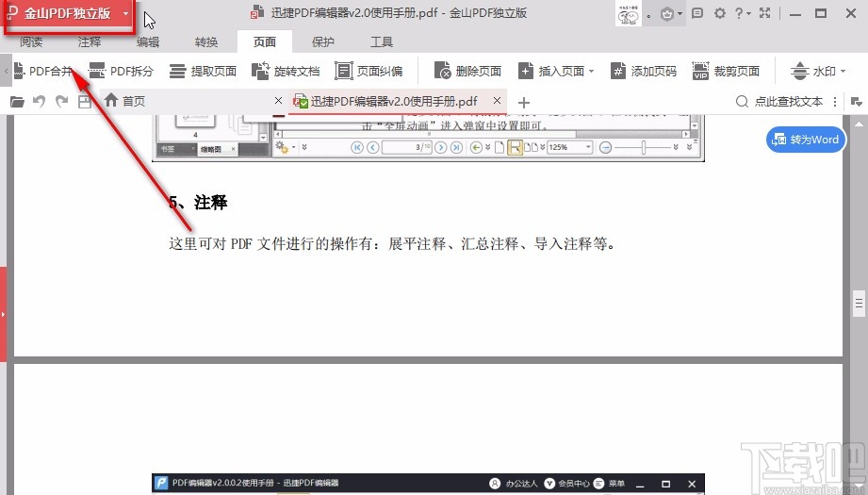This screenshot has width=868, height=495.
Task: Click the 转为Word convert button
Action: [806, 140]
